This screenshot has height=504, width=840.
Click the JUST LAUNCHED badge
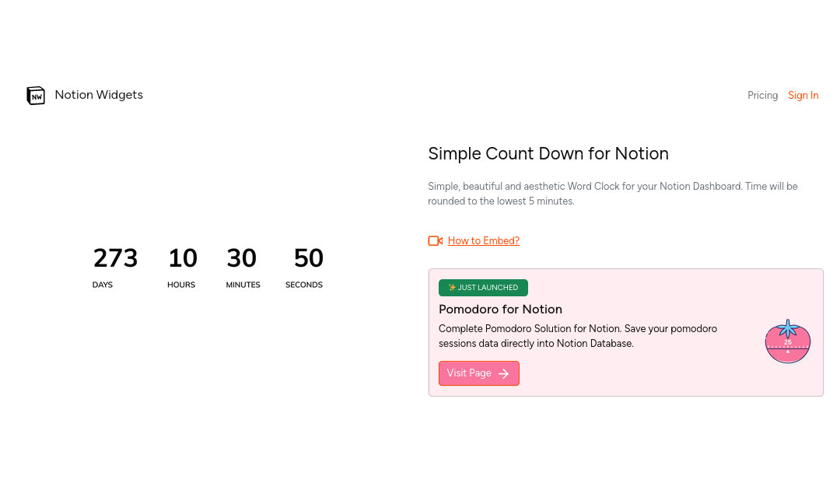point(483,288)
